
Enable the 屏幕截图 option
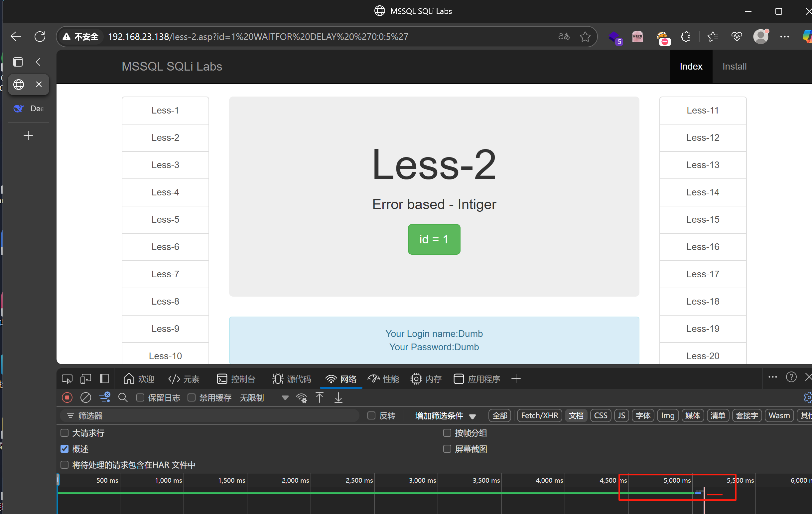447,449
